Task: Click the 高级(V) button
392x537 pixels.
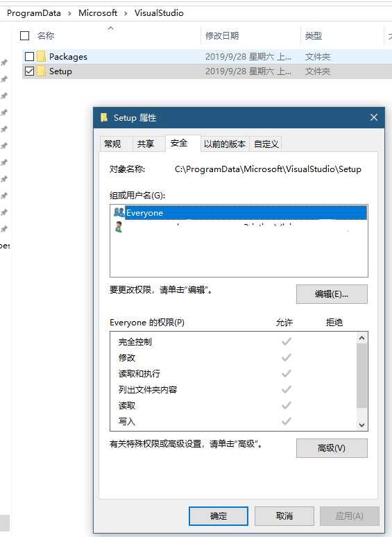Action: pos(332,448)
